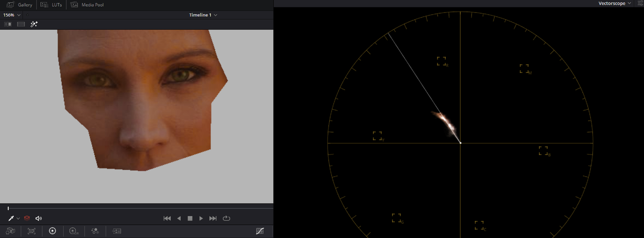The height and width of the screenshot is (238, 644).
Task: Open the Camera Raw palette
Action: point(11,231)
